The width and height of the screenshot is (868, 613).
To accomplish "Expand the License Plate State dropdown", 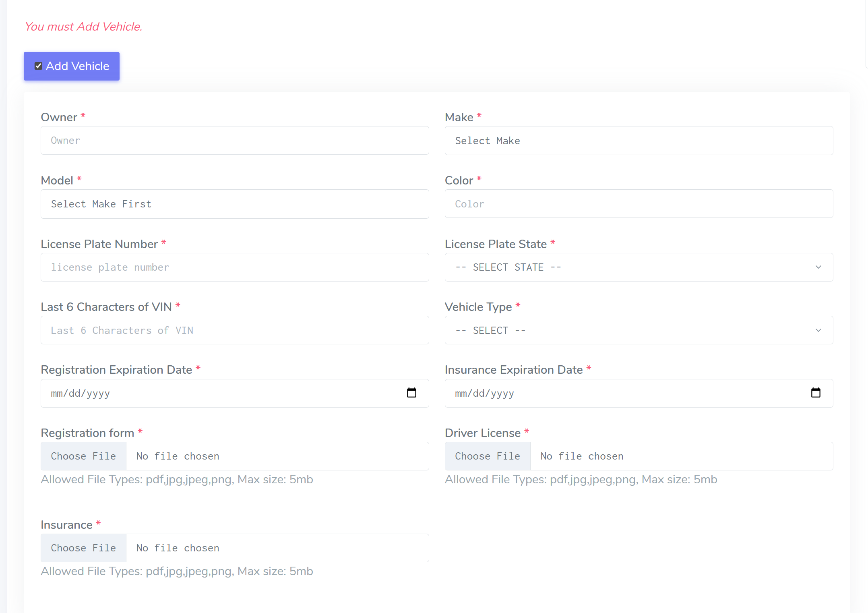I will point(638,267).
